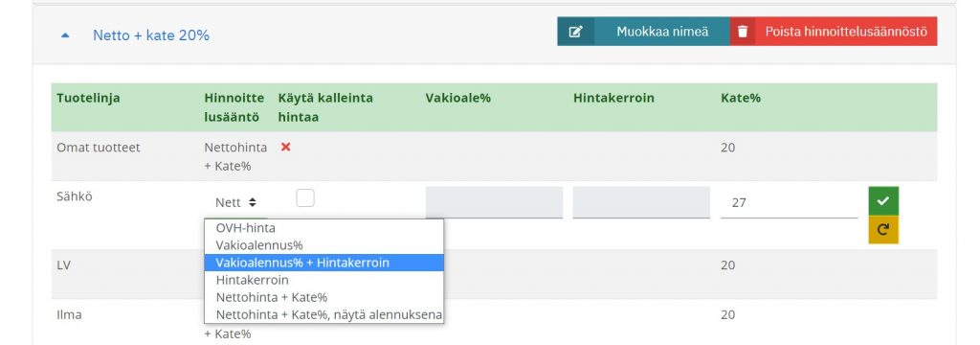
Task: Tick the Käytä kalleinta hintaa checkbox for Sähkö
Action: (305, 197)
